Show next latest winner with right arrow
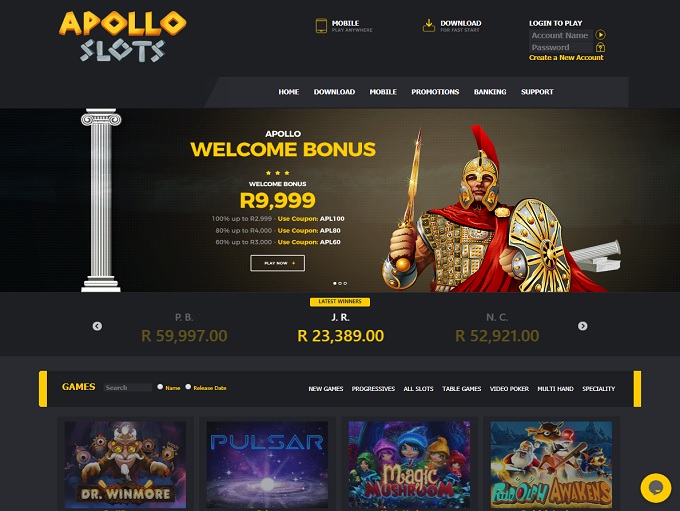680x511 pixels. [x=582, y=326]
